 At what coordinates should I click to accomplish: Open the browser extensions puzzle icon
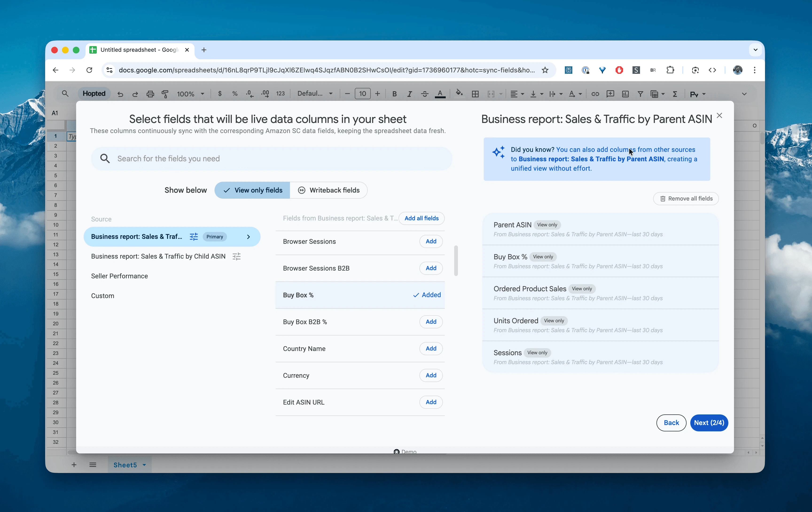click(x=670, y=70)
